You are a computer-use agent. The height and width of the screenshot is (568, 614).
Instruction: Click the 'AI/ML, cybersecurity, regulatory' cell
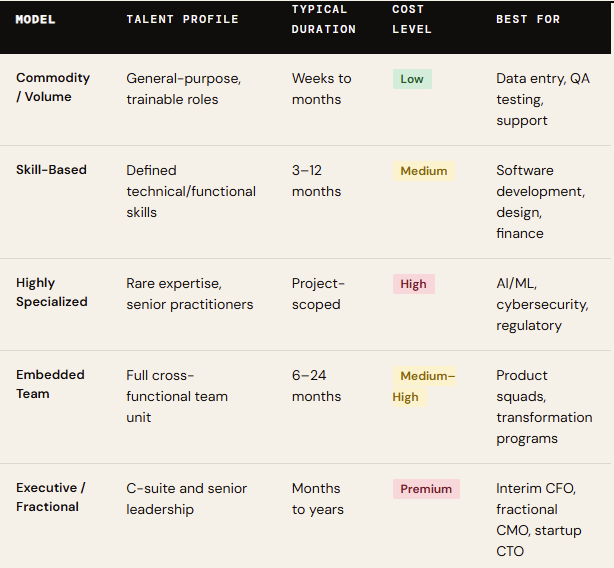click(542, 304)
